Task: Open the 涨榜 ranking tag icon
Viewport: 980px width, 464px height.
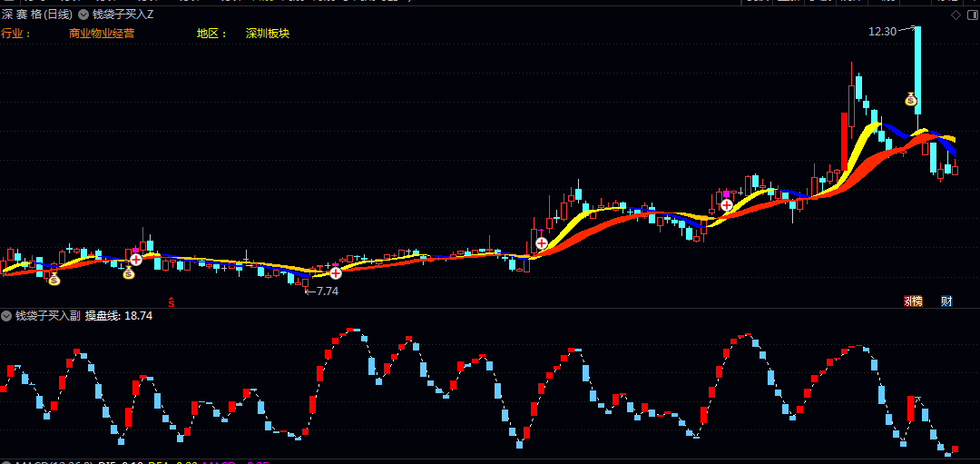Action: pos(913,301)
